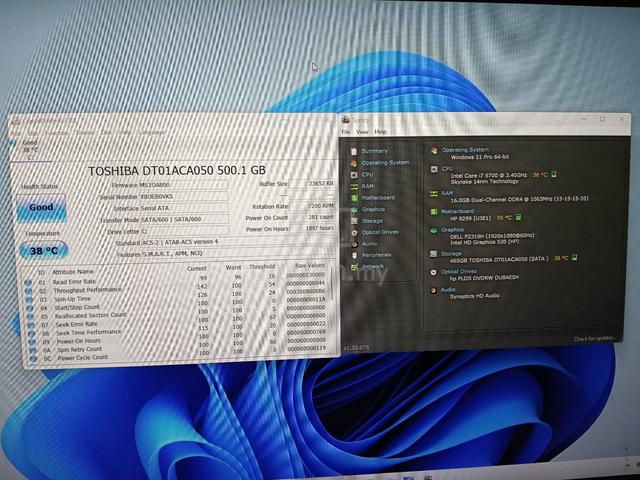
Task: Select 'Intel Core i7 6700 @ 3.40GHz' text
Action: click(x=489, y=175)
